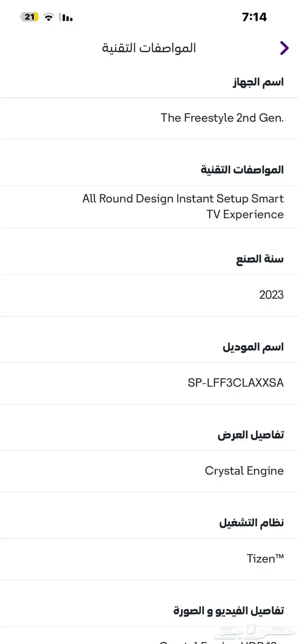Select the تفاصيل الفيديو و الصورة heading
Image resolution: width=298 pixels, height=644 pixels.
click(x=228, y=611)
